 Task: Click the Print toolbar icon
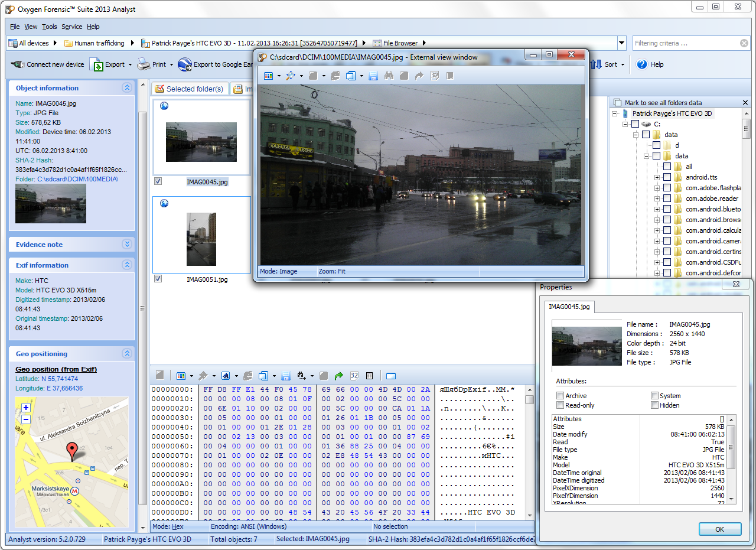tap(144, 64)
